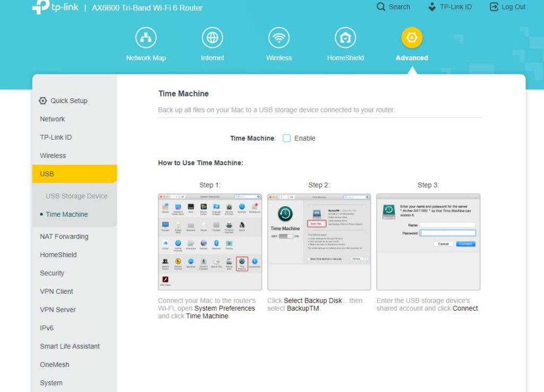Go to VPN Server settings
This screenshot has height=392, width=544.
57,310
